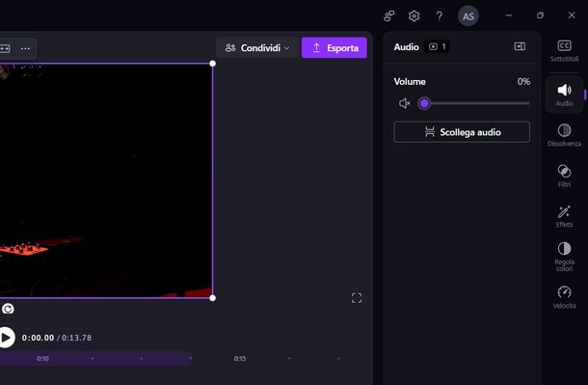This screenshot has width=588, height=385.
Task: Click the volume slider handle
Action: [424, 103]
